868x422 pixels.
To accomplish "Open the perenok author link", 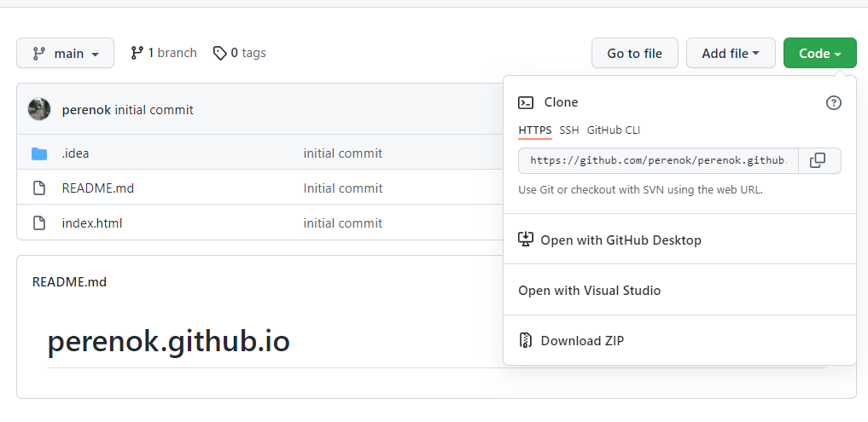I will click(x=86, y=110).
